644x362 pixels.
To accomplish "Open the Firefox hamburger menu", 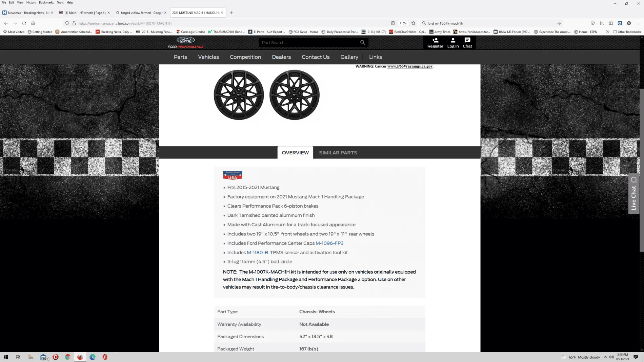I will click(638, 23).
